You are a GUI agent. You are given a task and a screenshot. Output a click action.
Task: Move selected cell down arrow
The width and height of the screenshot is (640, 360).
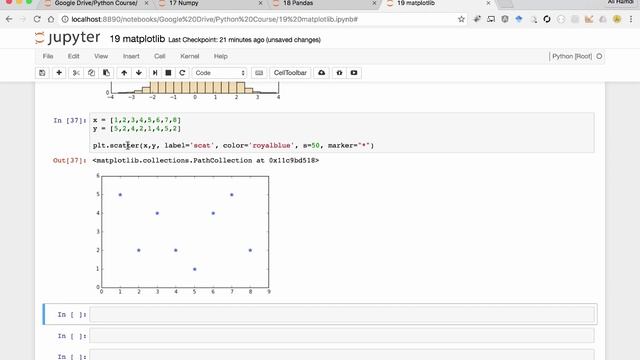[x=139, y=73]
